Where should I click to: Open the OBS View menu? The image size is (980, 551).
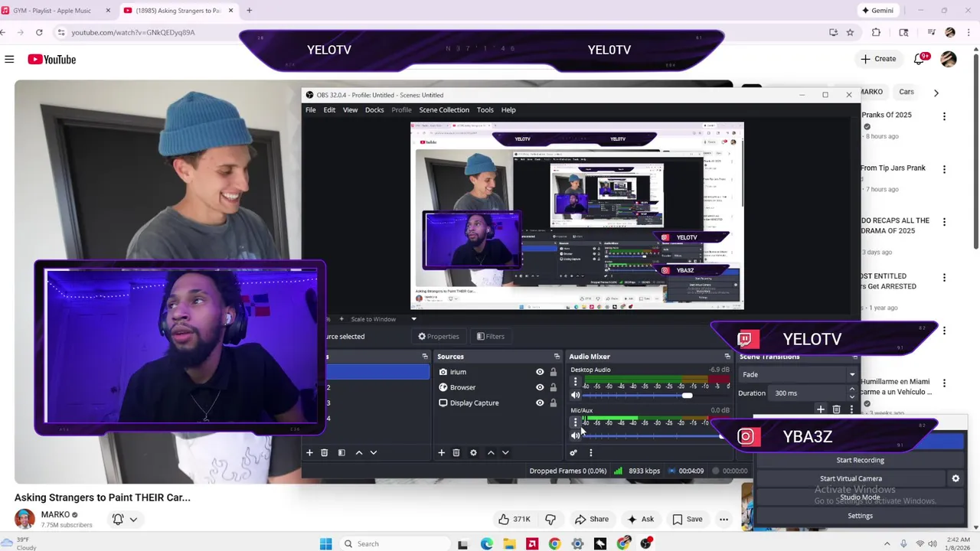coord(350,109)
